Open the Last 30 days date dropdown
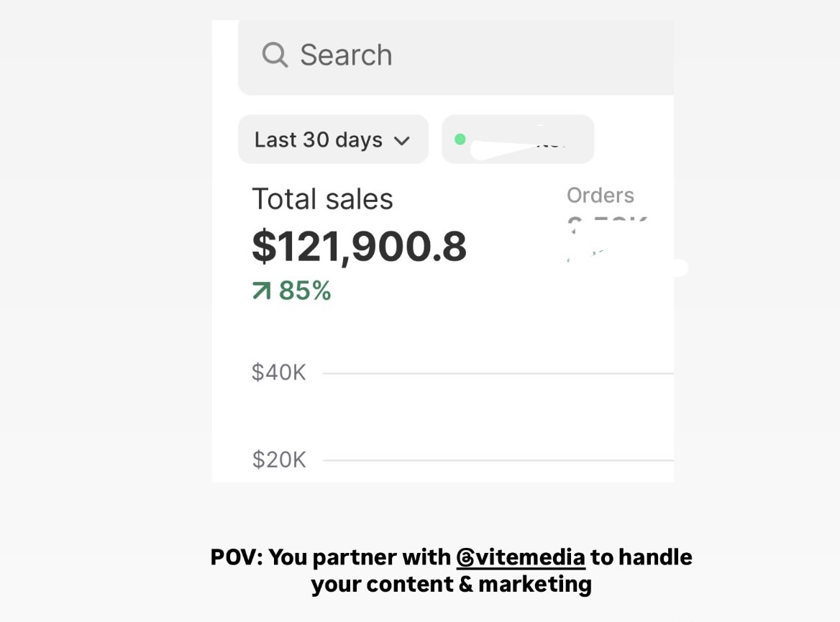The width and height of the screenshot is (840, 622). point(333,140)
